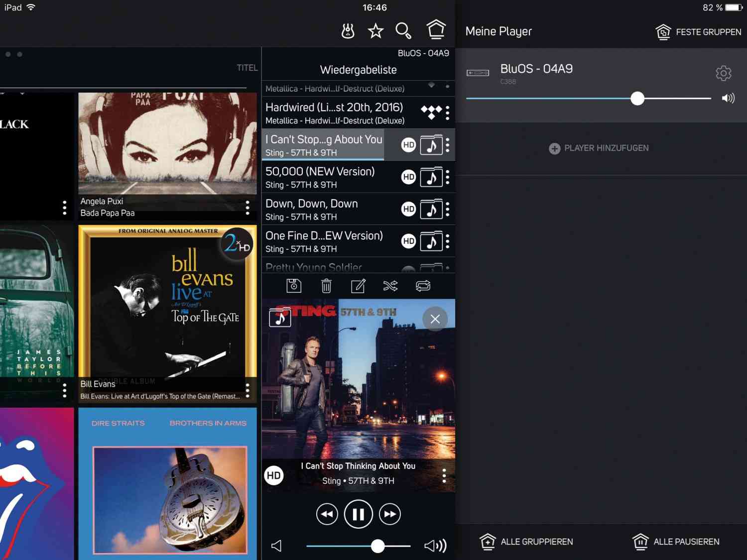Viewport: 747px width, 560px height.
Task: Open Angela Puxi album options menu
Action: tap(248, 208)
